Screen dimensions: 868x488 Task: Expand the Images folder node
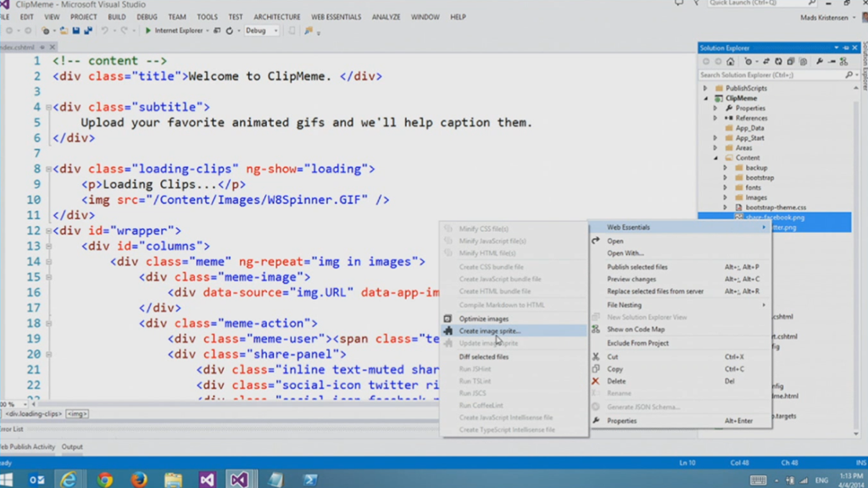[726, 198]
